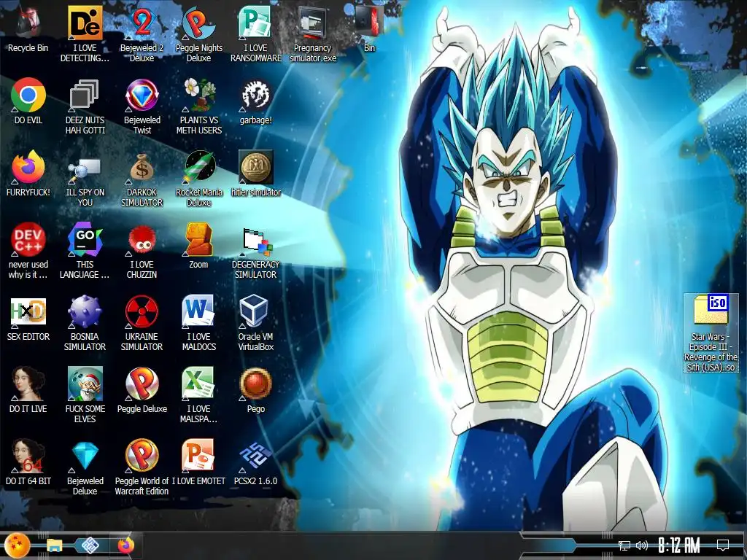This screenshot has height=560, width=747.
Task: Launch the 'Bejeweled Deluxe' diamond shortcut
Action: pos(85,467)
